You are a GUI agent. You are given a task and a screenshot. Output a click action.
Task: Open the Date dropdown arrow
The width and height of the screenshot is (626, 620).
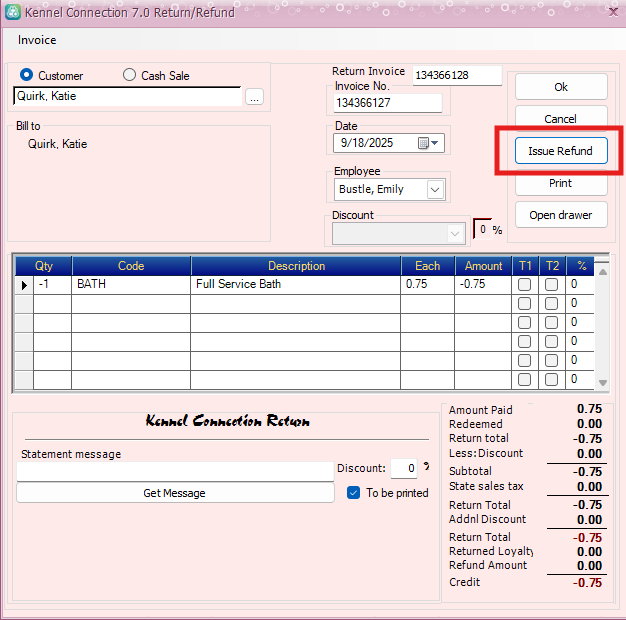(436, 143)
